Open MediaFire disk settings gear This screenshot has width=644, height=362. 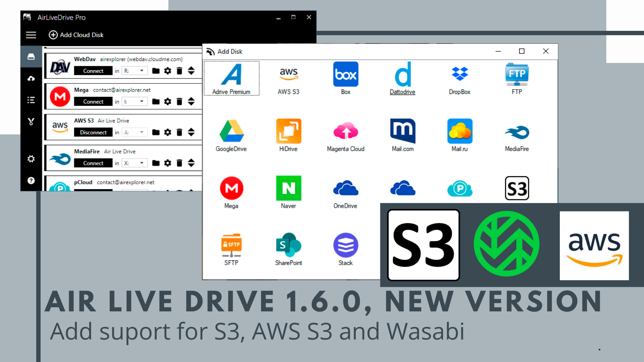click(x=168, y=163)
